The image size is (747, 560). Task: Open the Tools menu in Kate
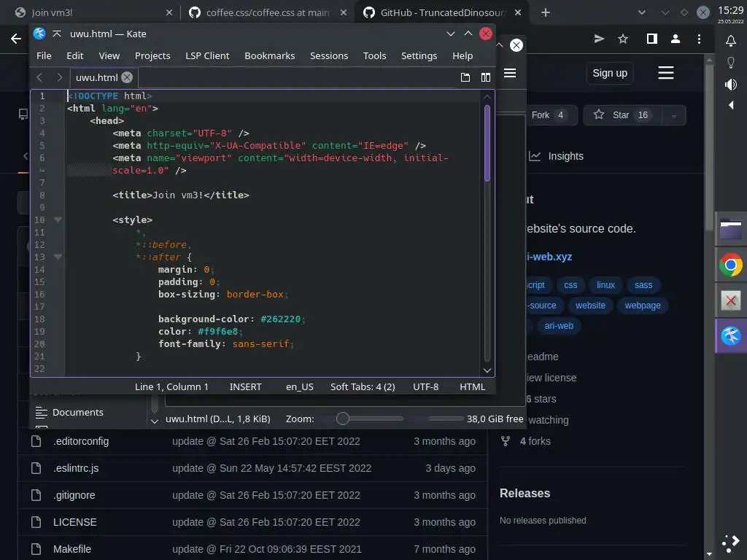coord(374,55)
